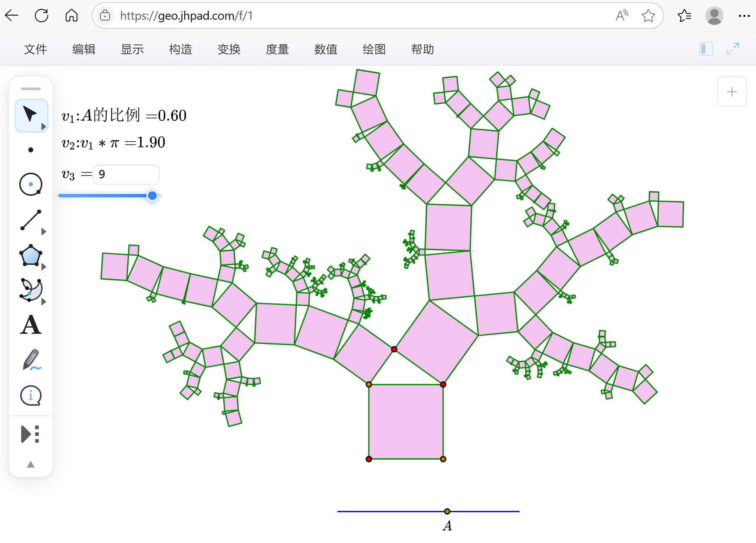Click the v1 A的比例 measurement text
This screenshot has width=756, height=543.
124,115
